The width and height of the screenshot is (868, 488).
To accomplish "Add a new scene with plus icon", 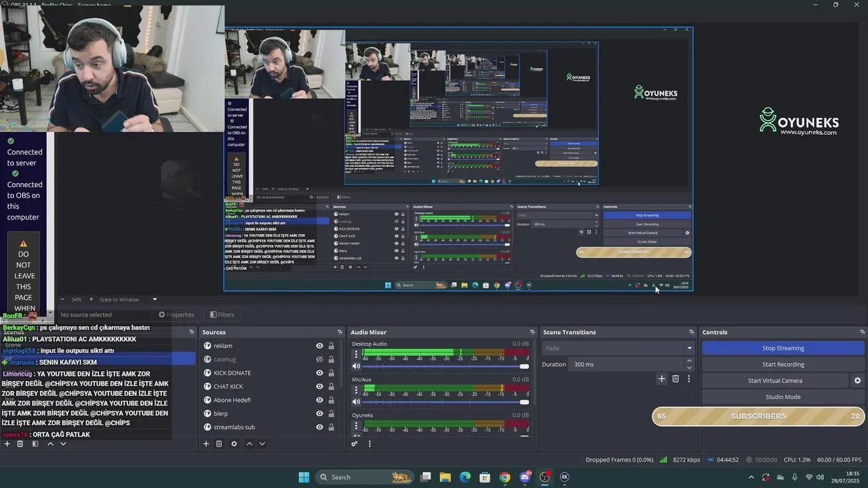I will [x=7, y=444].
